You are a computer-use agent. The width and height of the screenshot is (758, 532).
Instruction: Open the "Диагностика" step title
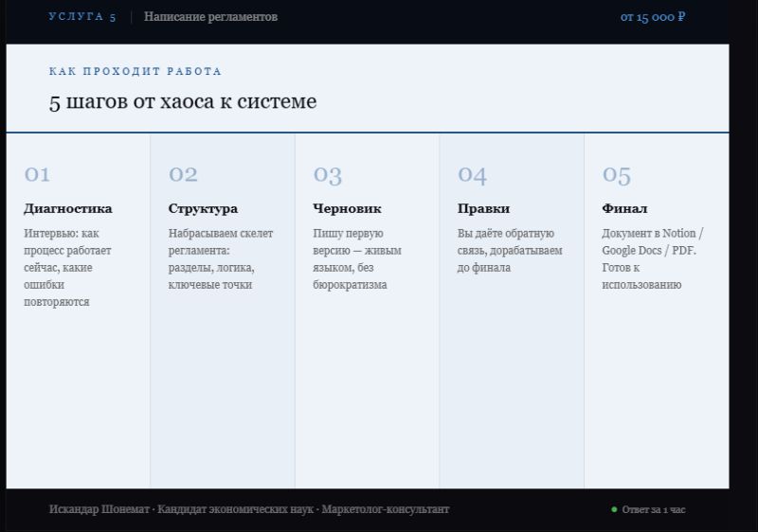pyautogui.click(x=67, y=208)
